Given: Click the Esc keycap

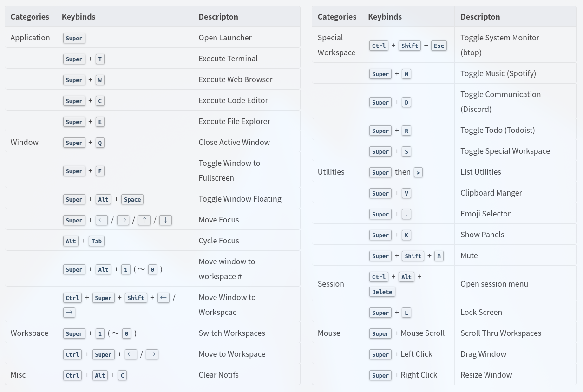Looking at the screenshot, I should pos(439,46).
